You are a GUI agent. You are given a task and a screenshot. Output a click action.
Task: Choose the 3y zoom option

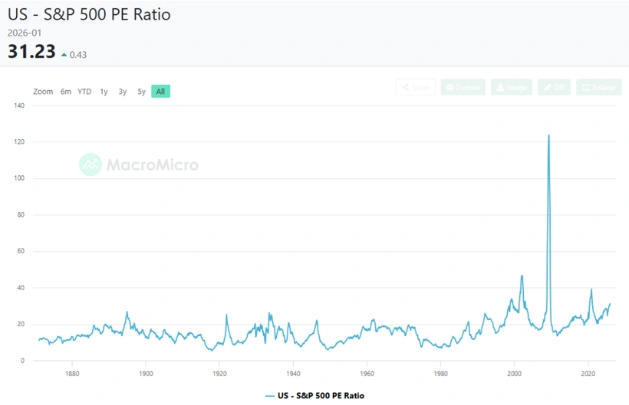click(x=123, y=92)
